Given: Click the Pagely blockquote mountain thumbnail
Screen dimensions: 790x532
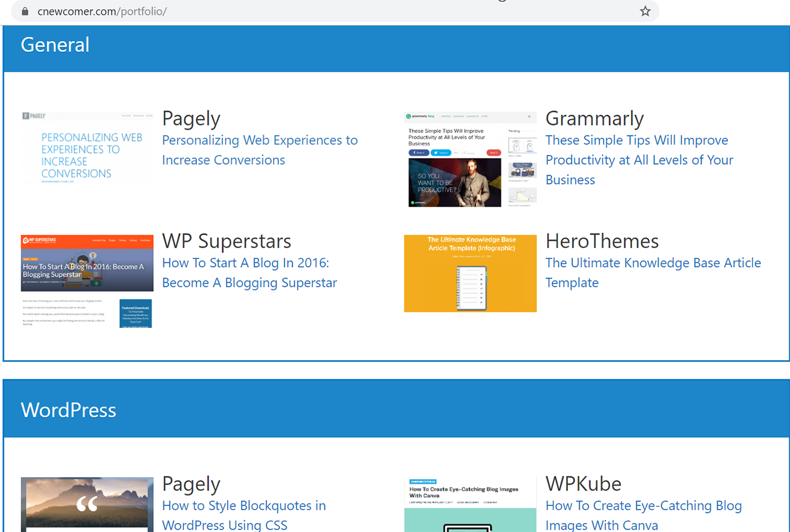Looking at the screenshot, I should 87,505.
